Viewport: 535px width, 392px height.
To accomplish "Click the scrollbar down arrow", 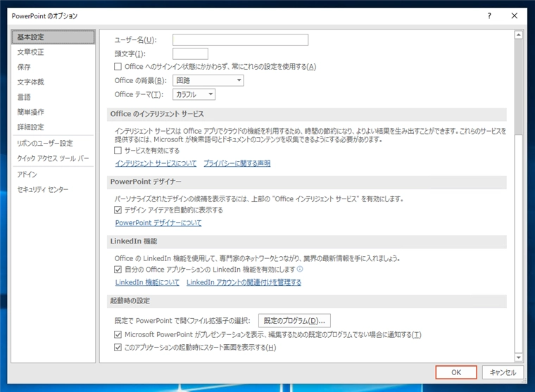I will pos(519,358).
